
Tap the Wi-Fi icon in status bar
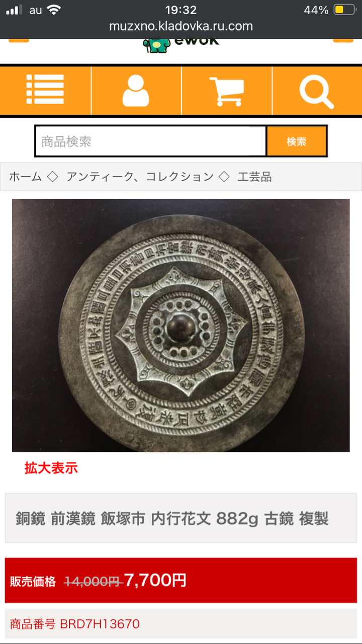(54, 10)
